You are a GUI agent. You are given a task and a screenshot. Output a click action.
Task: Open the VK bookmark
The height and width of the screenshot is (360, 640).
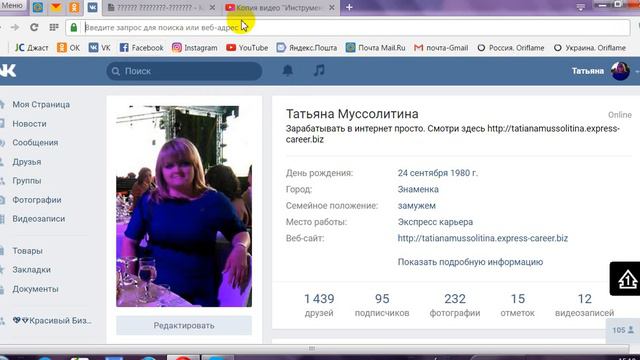[100, 48]
